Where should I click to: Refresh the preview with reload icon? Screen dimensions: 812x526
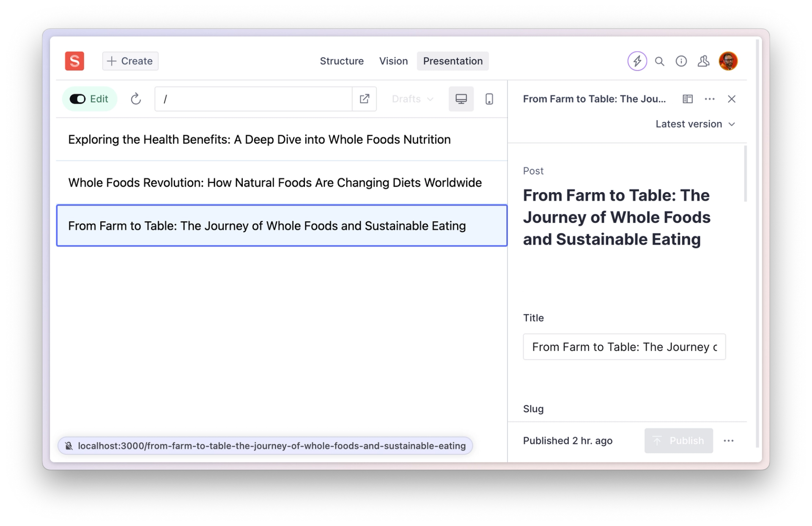click(x=135, y=99)
